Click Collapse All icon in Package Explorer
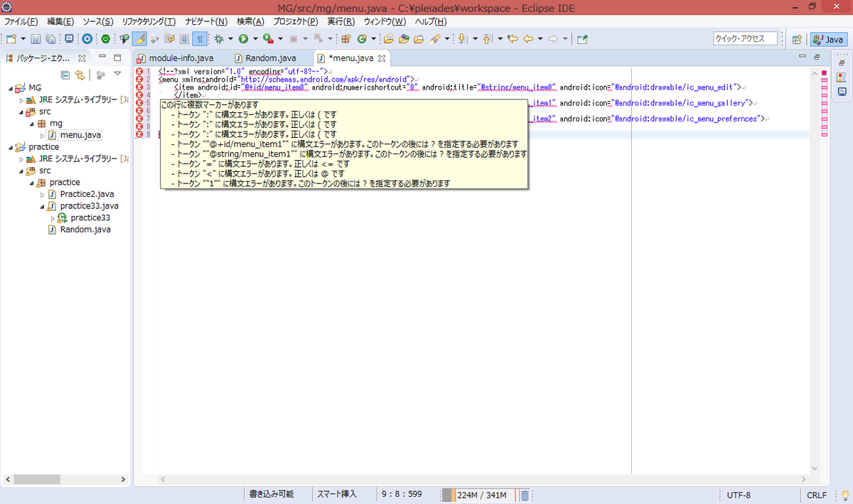The image size is (853, 504). click(65, 74)
